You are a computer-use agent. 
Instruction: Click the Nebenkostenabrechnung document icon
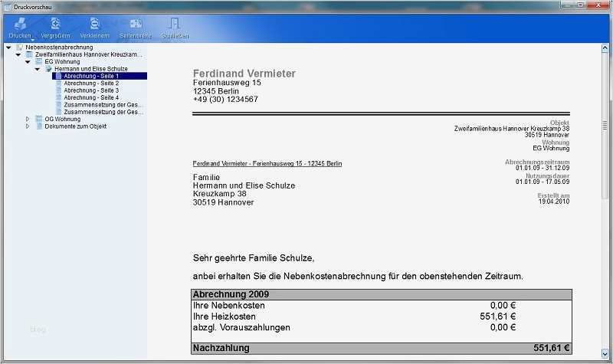coord(20,48)
